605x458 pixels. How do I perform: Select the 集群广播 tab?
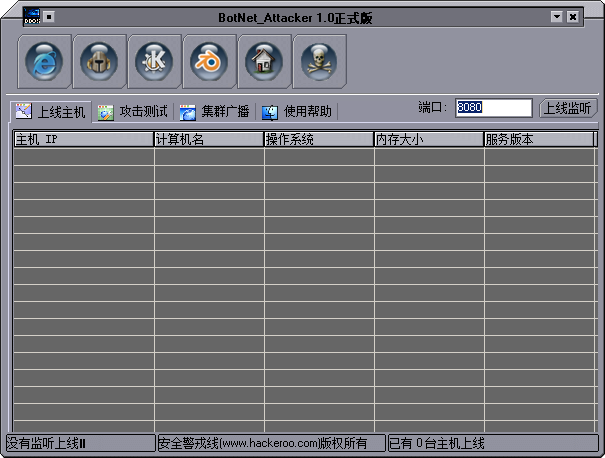[215, 111]
